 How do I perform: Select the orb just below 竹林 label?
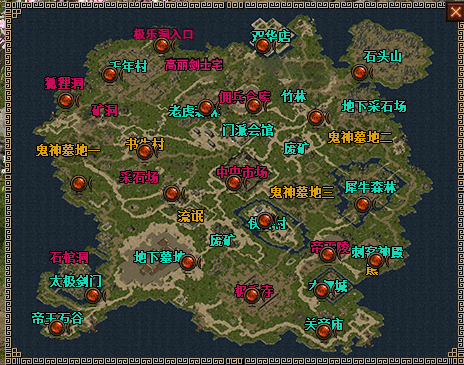315,117
